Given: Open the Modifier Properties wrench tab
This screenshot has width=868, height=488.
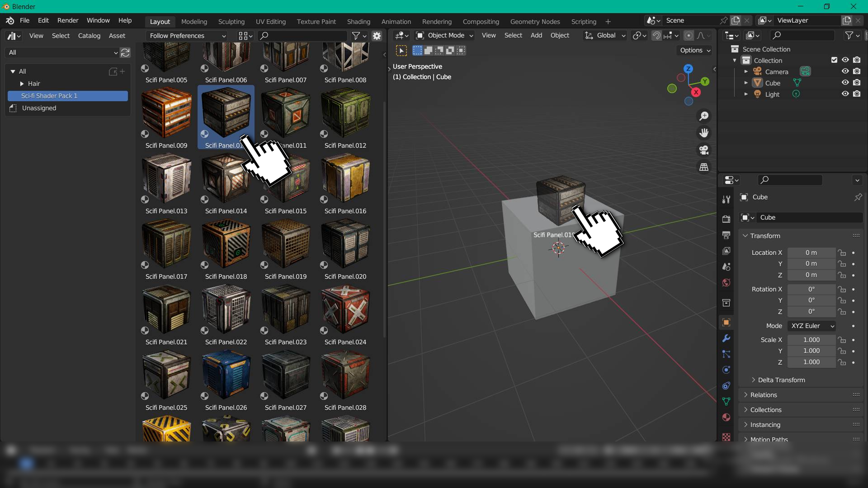Looking at the screenshot, I should click(x=726, y=338).
